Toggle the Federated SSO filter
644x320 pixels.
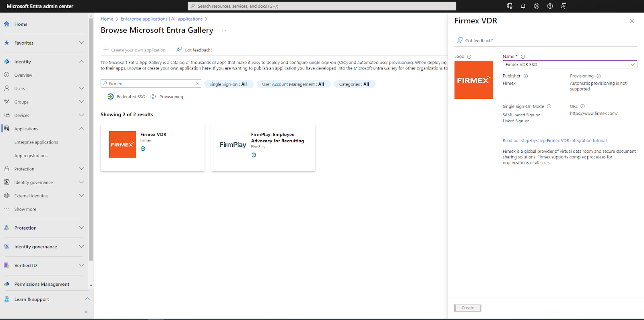coord(126,96)
